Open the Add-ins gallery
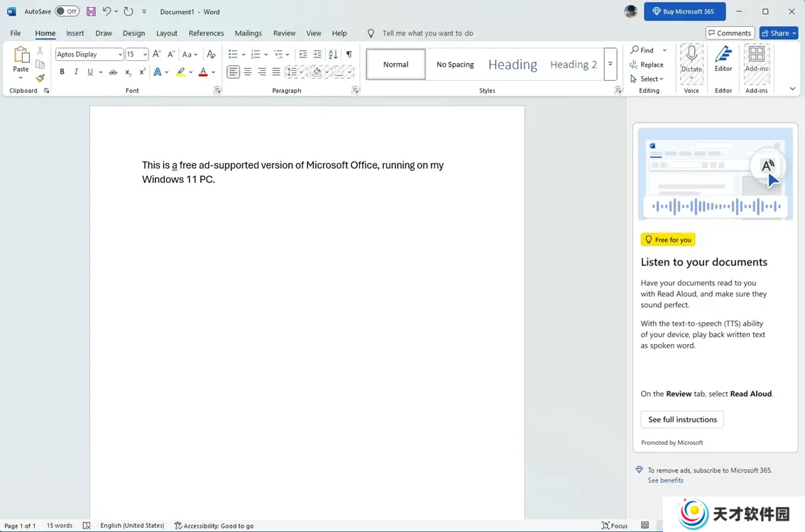Viewport: 805px width, 532px height. tap(757, 59)
